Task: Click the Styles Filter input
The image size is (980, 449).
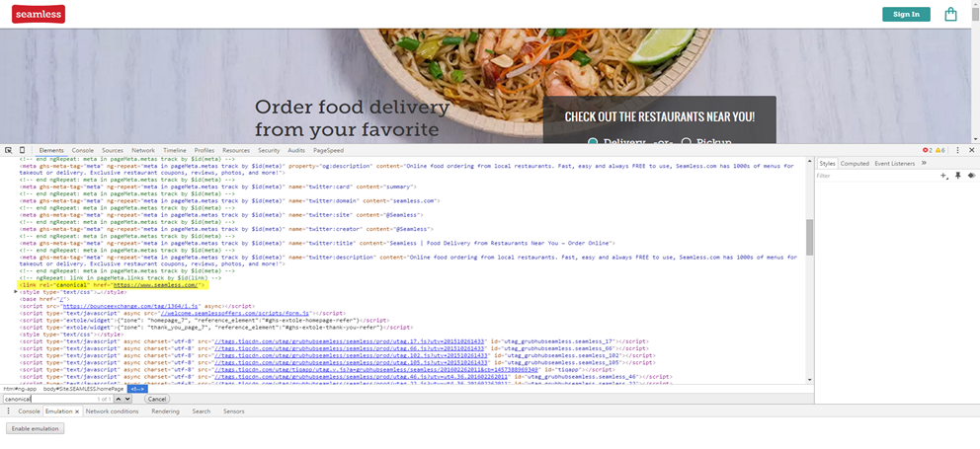Action: pos(875,176)
